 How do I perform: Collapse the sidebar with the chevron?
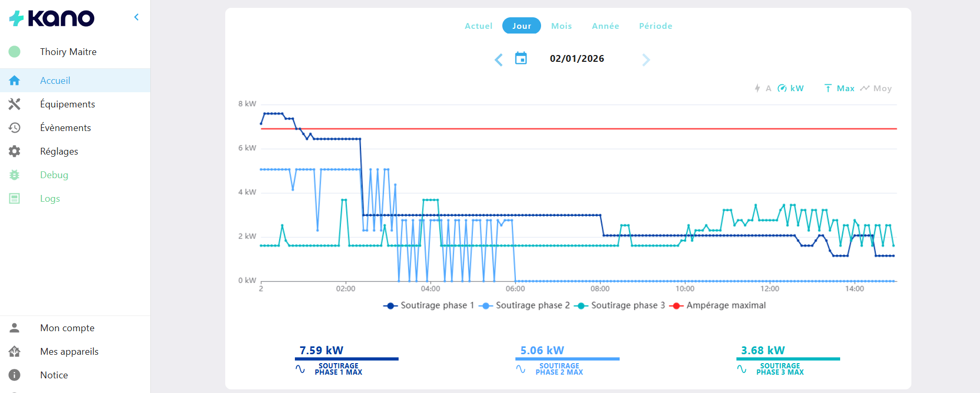point(136,17)
